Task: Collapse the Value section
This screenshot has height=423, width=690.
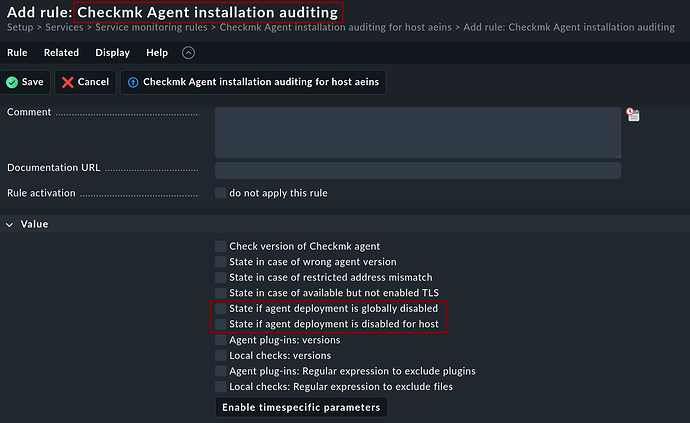Action: [x=11, y=224]
